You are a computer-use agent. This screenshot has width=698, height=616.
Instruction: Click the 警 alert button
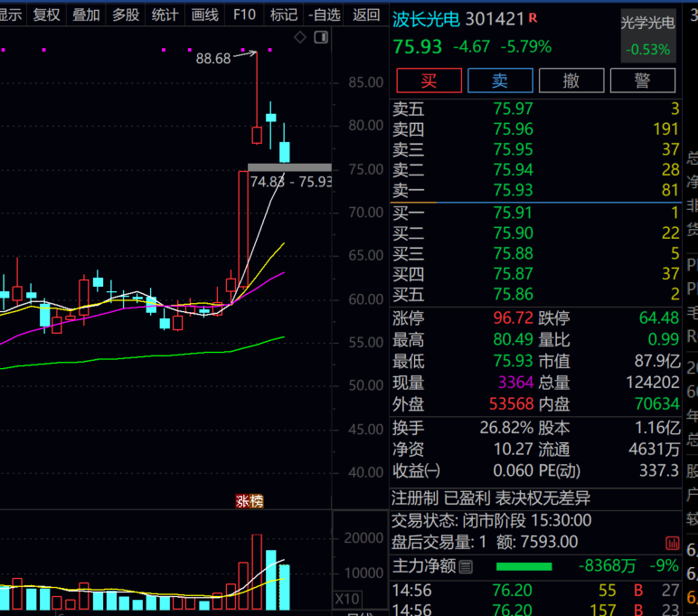pos(642,81)
